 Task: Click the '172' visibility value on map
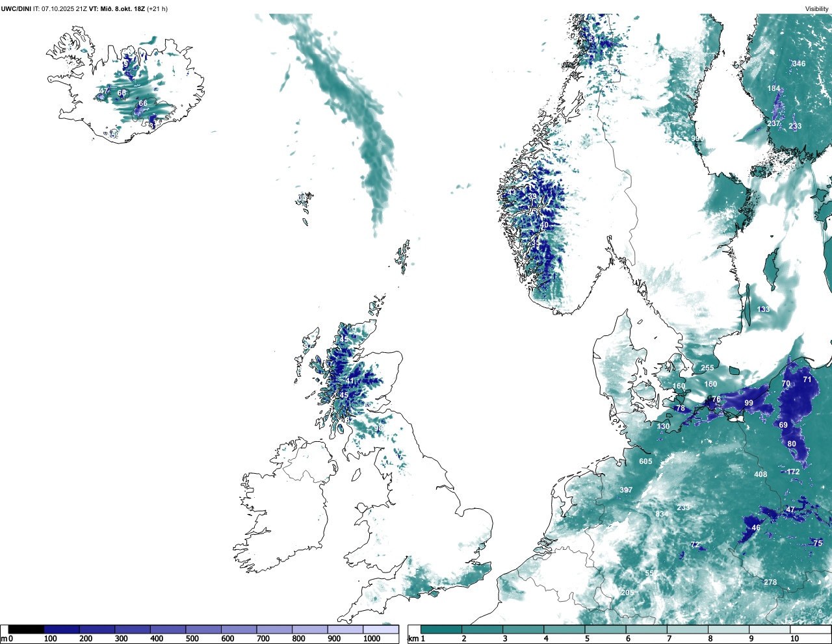tap(793, 472)
